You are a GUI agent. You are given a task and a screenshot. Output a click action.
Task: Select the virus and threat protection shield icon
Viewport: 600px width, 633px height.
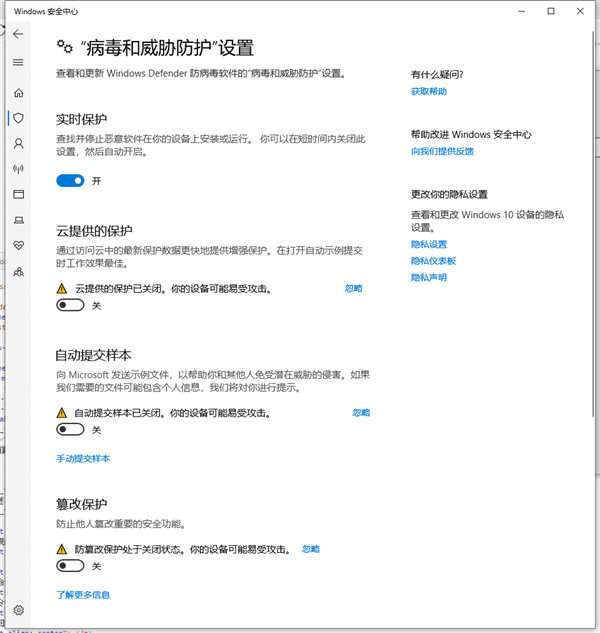coord(19,118)
